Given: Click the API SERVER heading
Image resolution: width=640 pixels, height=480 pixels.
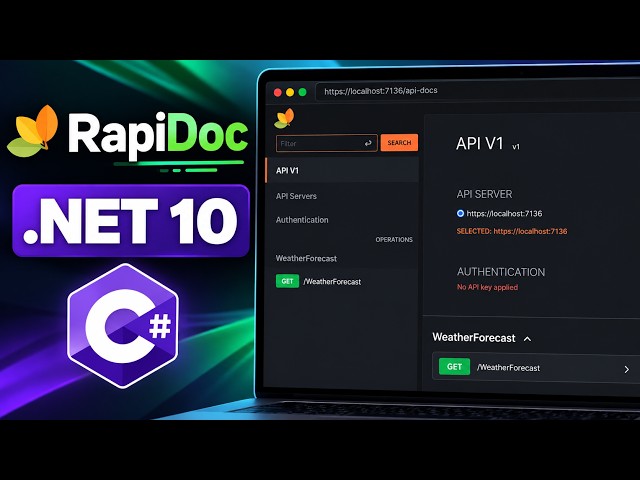Looking at the screenshot, I should 484,194.
